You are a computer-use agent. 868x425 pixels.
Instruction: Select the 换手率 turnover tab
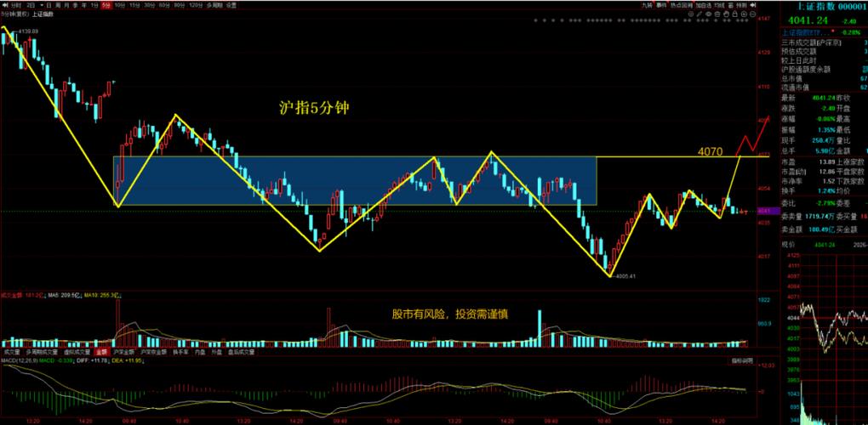point(180,352)
